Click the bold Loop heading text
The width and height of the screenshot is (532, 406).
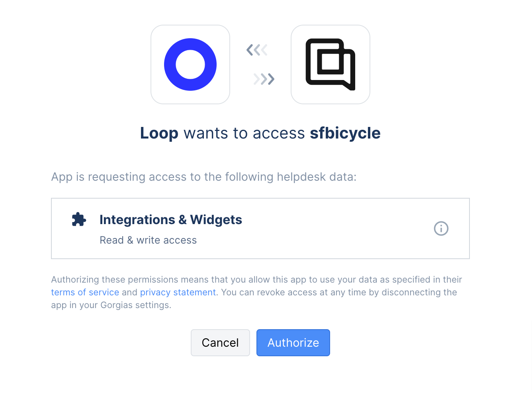pyautogui.click(x=159, y=133)
